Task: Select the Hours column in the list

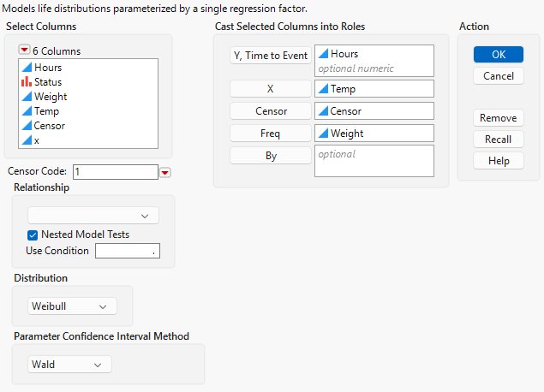Action: click(48, 68)
